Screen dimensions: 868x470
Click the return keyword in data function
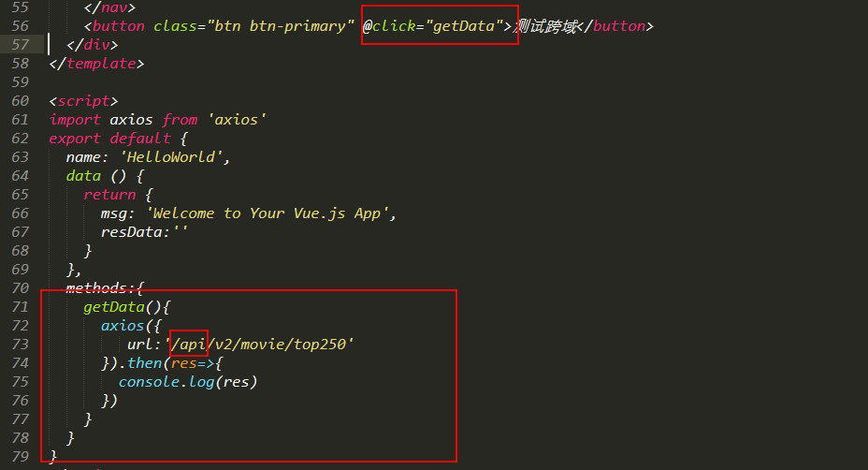(x=109, y=195)
